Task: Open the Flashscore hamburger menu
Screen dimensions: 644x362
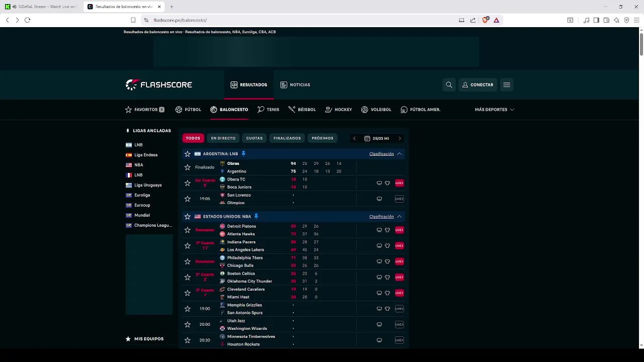Action: [507, 85]
